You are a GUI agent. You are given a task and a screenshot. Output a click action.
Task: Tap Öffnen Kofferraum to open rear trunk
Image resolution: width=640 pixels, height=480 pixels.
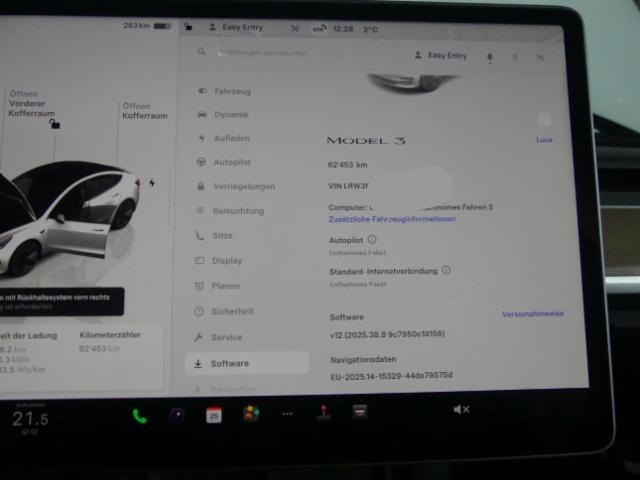click(136, 110)
